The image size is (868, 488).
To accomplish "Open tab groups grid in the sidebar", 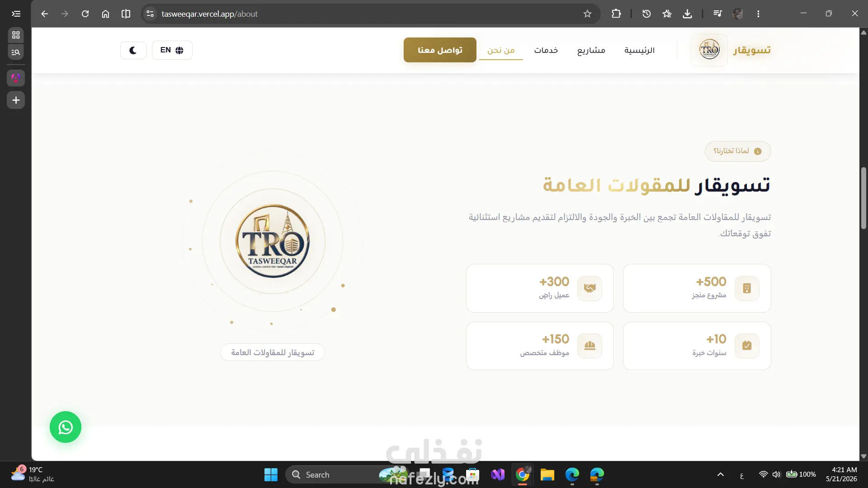I will click(x=16, y=35).
